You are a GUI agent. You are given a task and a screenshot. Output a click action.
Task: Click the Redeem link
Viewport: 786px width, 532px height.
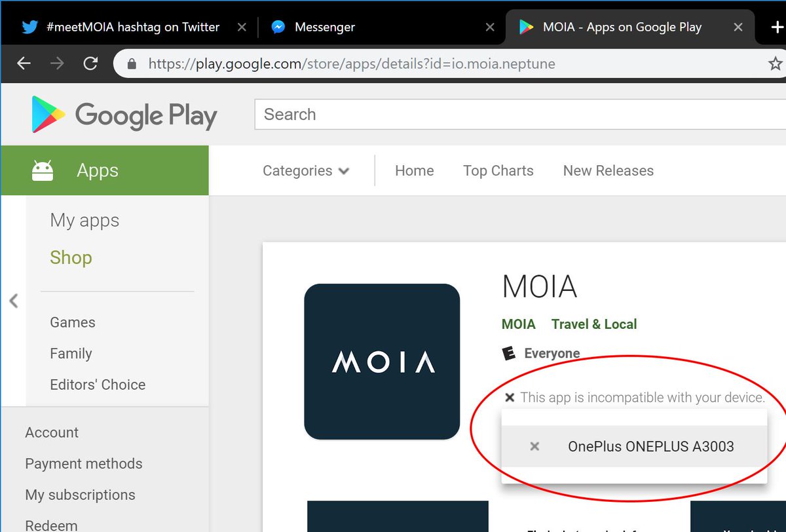click(x=51, y=525)
